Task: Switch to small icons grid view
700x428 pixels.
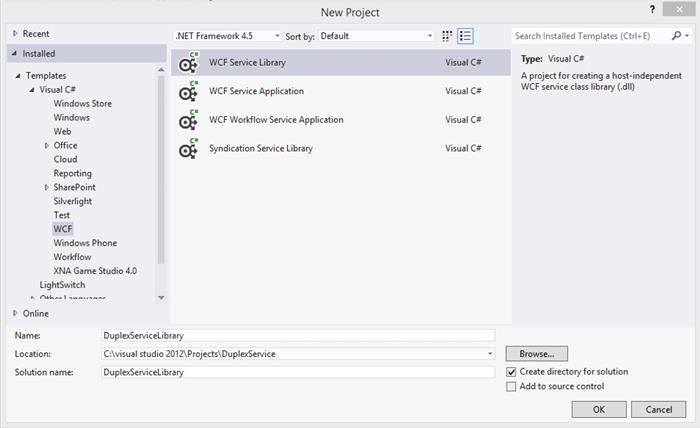Action: click(447, 36)
